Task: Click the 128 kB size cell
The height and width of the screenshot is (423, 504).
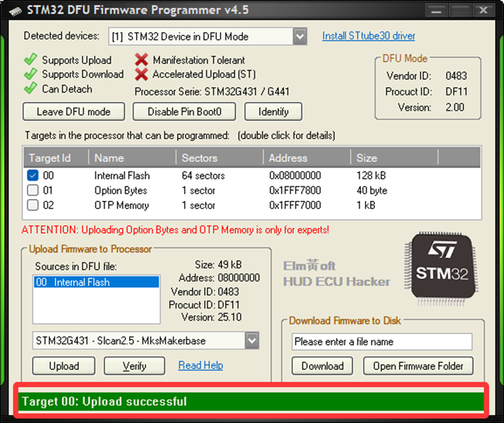Action: point(371,176)
